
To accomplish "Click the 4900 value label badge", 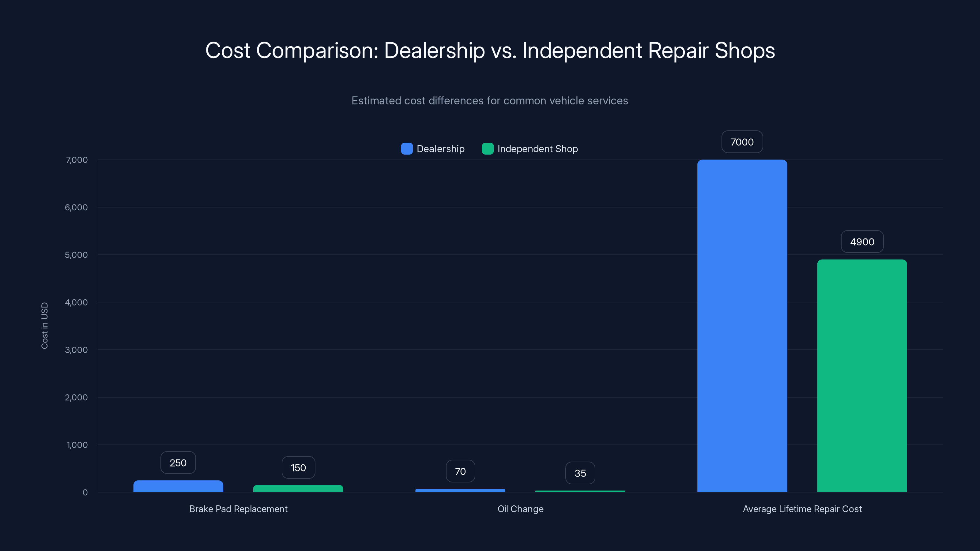I will point(862,242).
